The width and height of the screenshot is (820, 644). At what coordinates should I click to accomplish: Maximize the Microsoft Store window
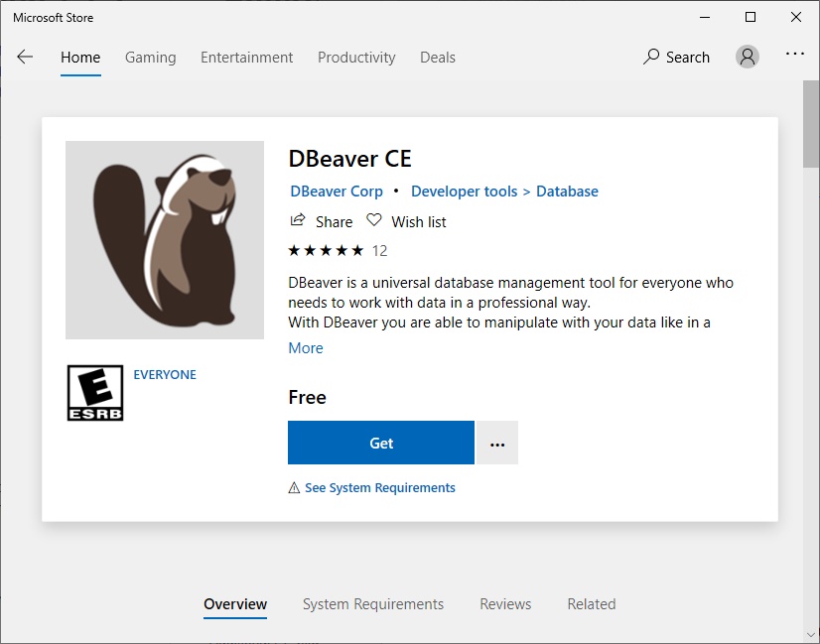[751, 17]
